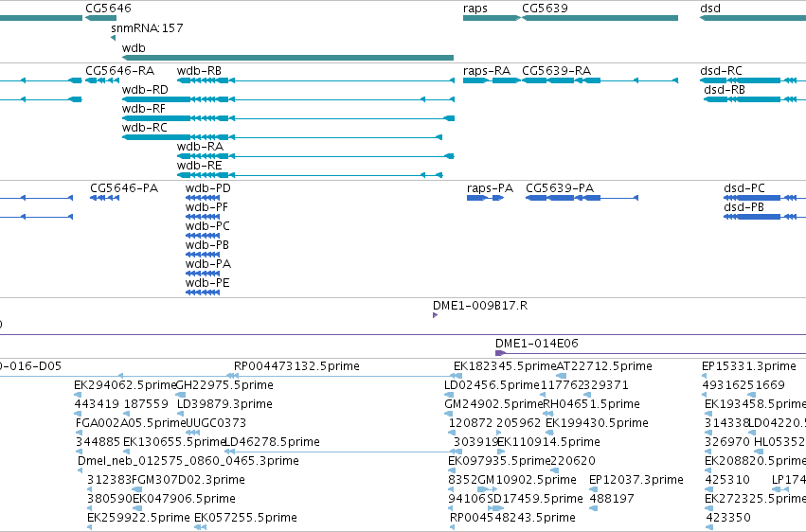This screenshot has height=532, width=806.
Task: Click the Dmel_neb_012575_0860_0465.3prime label
Action: (x=188, y=461)
